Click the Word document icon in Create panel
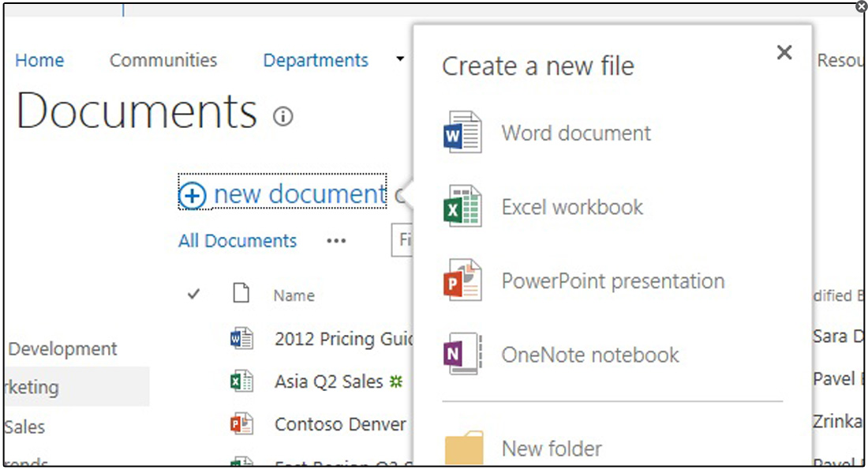This screenshot has height=470, width=868. 462,132
